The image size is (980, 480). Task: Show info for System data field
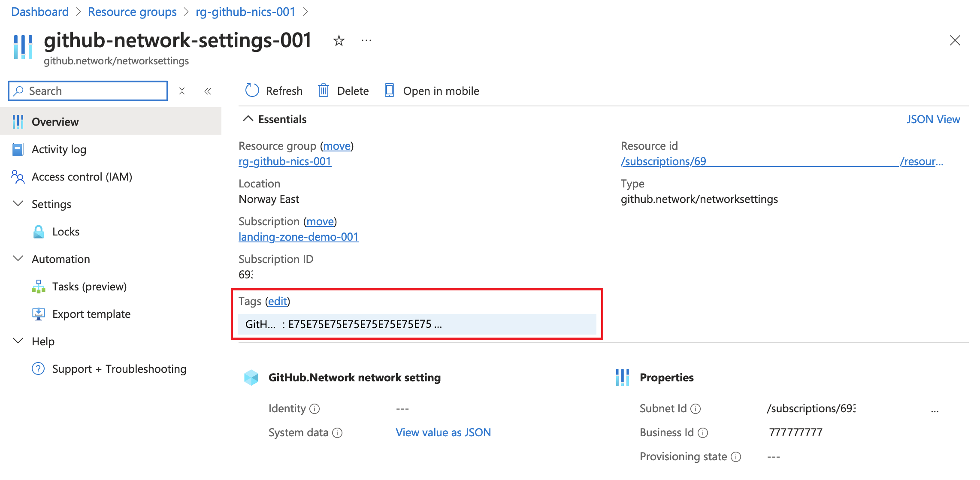click(x=338, y=433)
